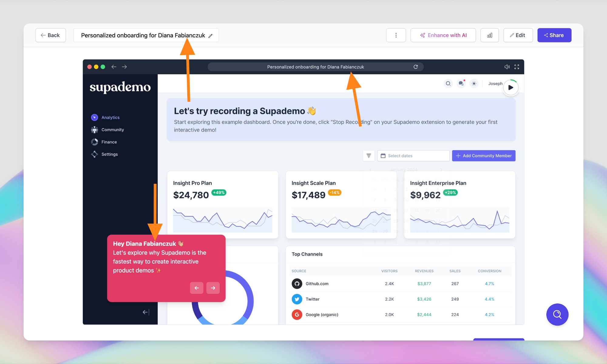Open Analytics in the sidebar
The image size is (607, 364).
coord(110,117)
